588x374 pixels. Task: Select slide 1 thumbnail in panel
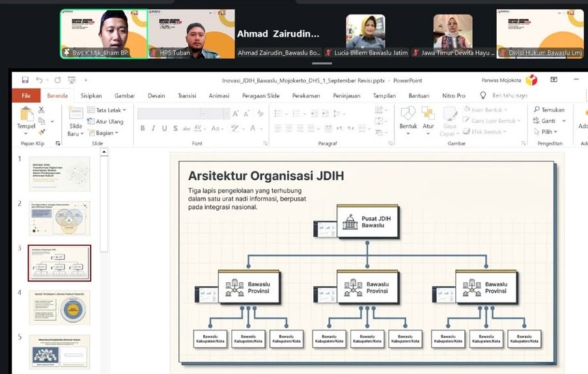(x=59, y=174)
